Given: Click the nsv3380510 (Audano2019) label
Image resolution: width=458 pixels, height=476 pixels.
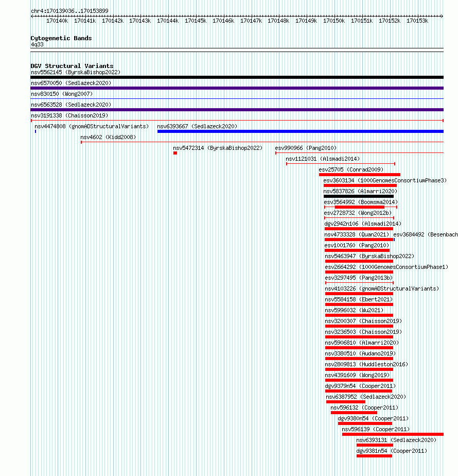Looking at the screenshot, I should pos(360,354).
